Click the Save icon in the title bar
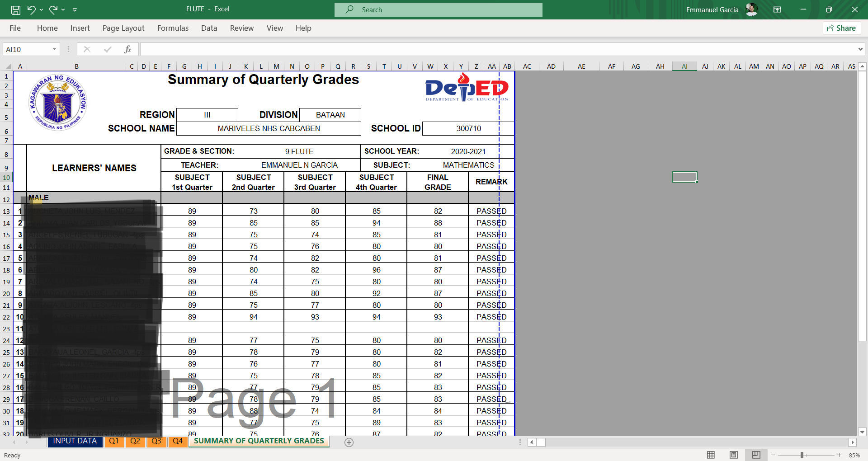The height and width of the screenshot is (461, 868). tap(16, 9)
